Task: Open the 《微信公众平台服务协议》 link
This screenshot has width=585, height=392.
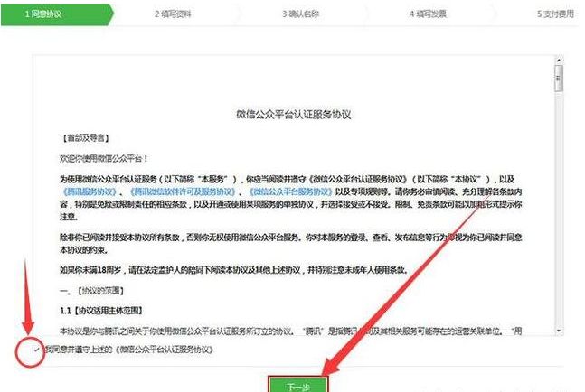Action: [290, 191]
